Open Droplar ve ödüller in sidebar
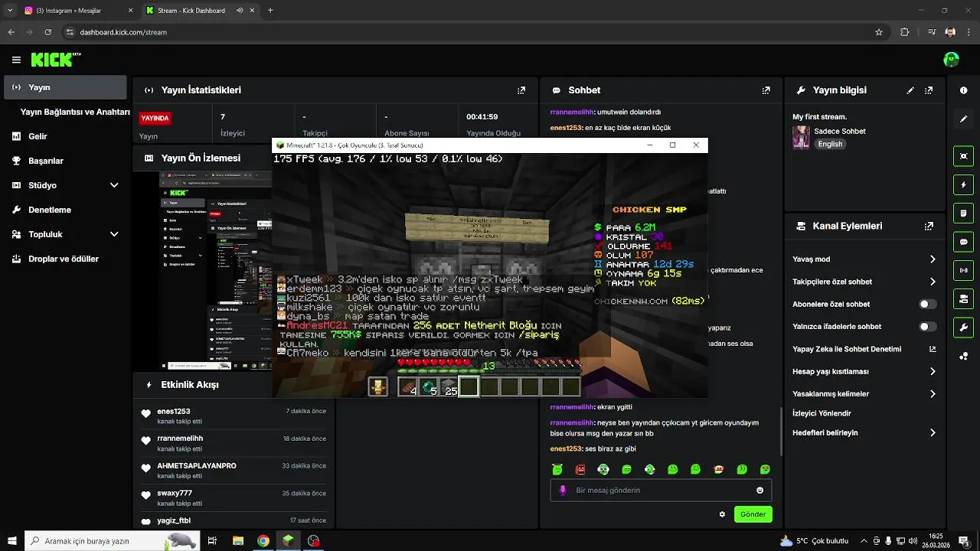The image size is (980, 551). [x=65, y=259]
